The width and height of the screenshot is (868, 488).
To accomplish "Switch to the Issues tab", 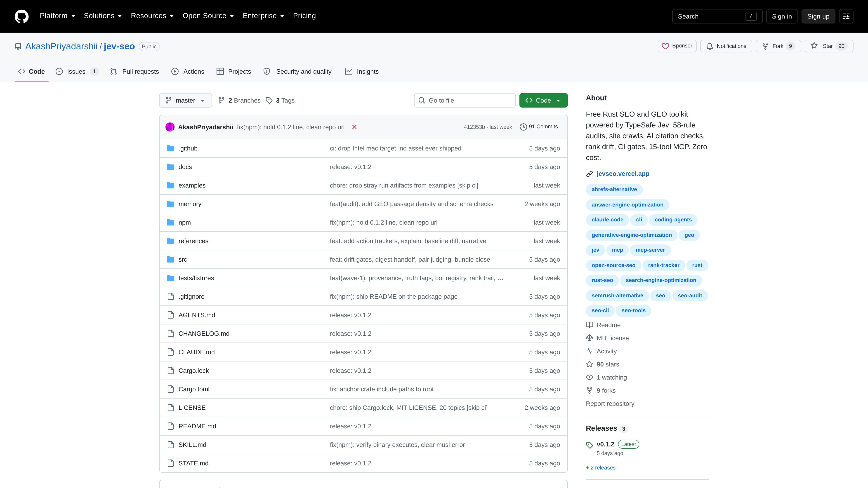I will coord(77,71).
